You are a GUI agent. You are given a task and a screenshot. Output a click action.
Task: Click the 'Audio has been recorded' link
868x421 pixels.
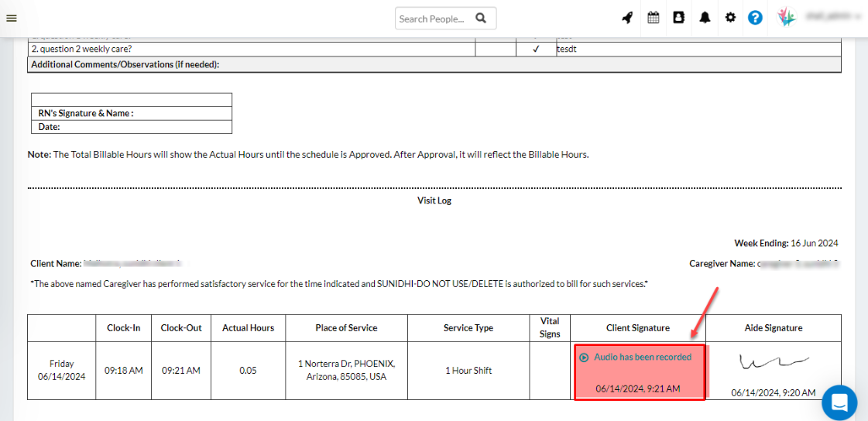click(x=643, y=358)
